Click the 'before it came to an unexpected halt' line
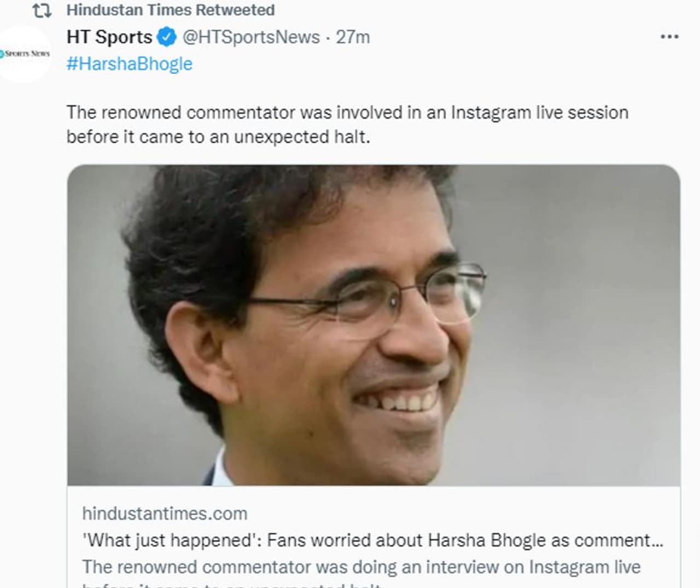700x588 pixels. point(218,136)
